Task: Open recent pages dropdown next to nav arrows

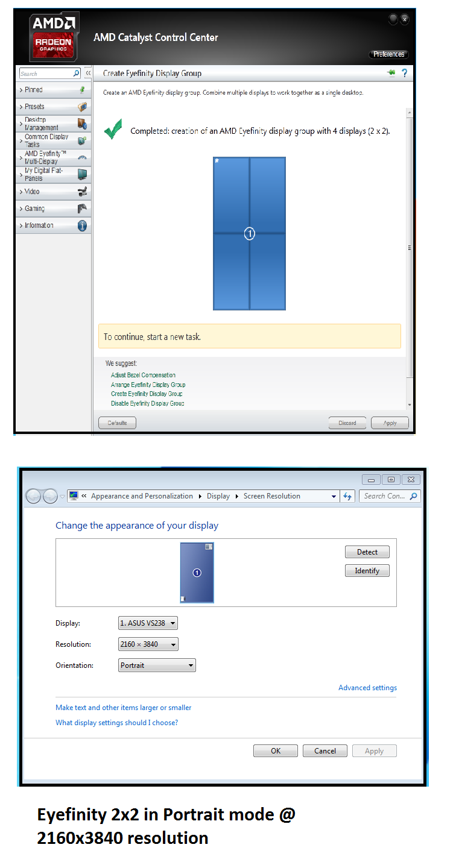Action: click(62, 497)
